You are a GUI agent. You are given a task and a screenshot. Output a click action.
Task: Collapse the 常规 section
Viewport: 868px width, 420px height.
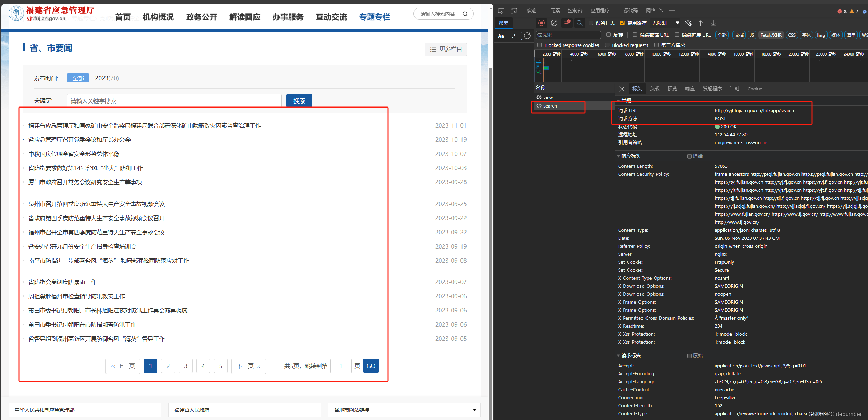(x=619, y=101)
